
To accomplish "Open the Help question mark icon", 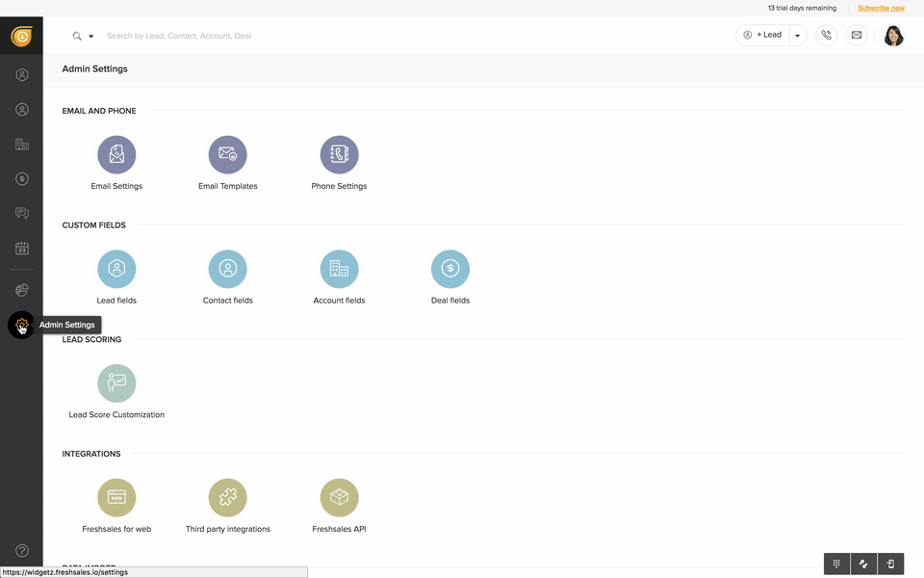I will [x=22, y=551].
